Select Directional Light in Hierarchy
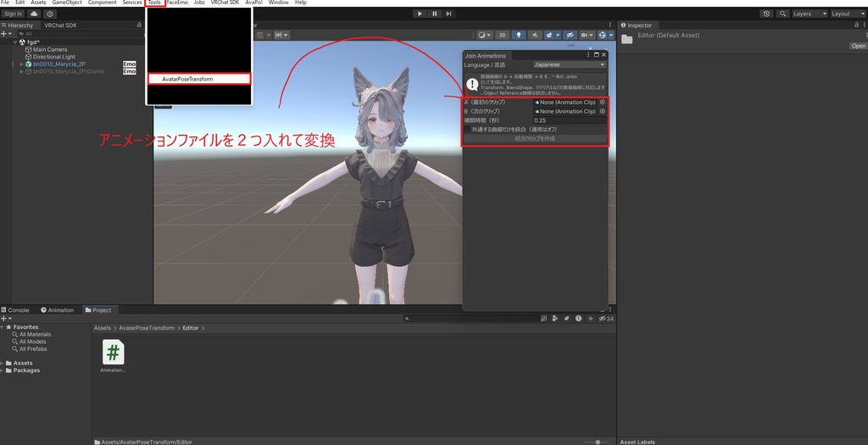Viewport: 868px width, 445px height. (53, 57)
